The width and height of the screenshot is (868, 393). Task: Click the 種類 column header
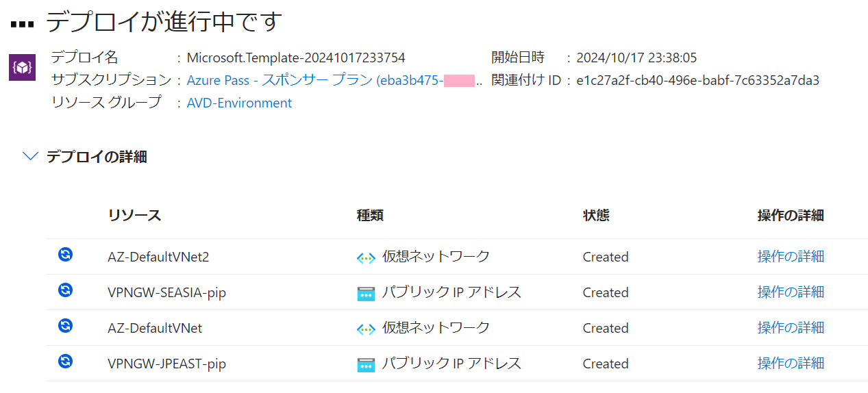pyautogui.click(x=370, y=215)
